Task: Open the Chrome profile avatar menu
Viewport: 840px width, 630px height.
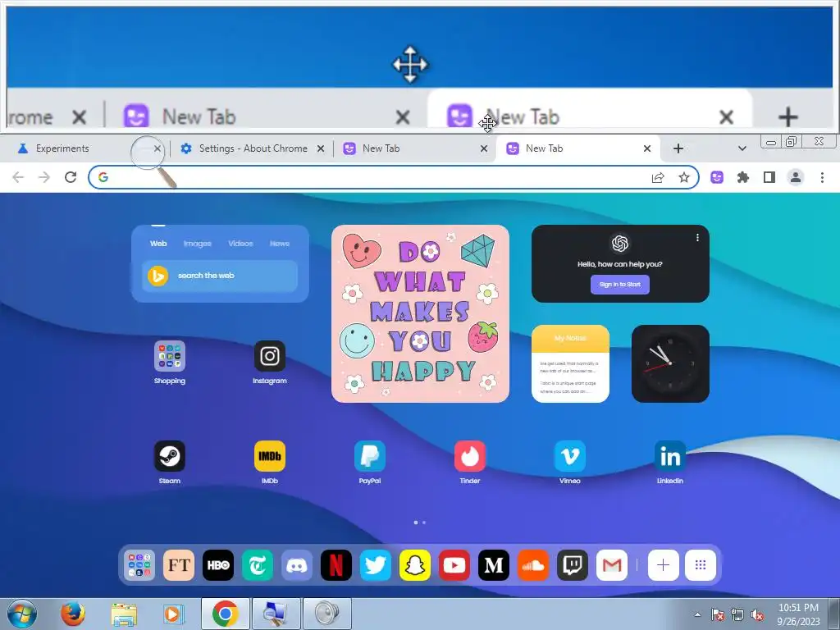Action: pos(796,177)
